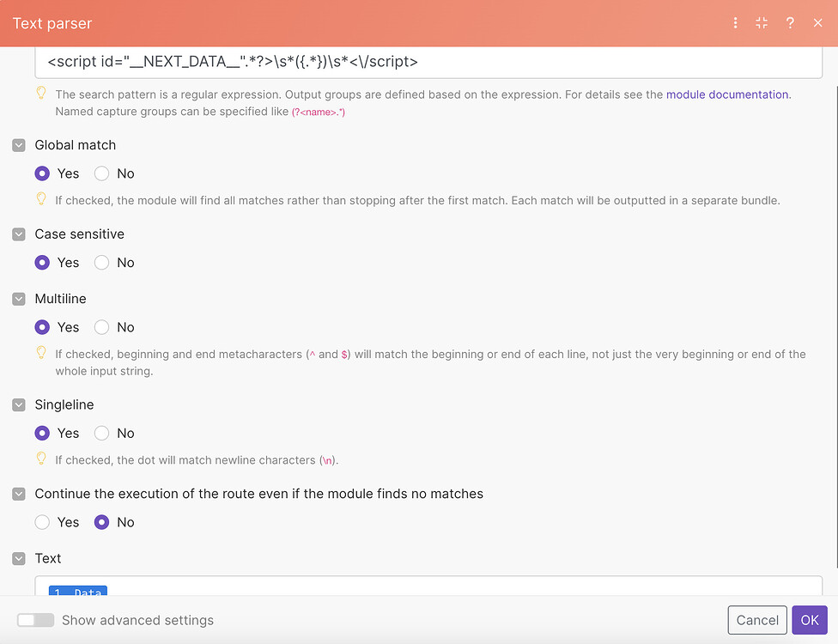The height and width of the screenshot is (644, 838).
Task: Collapse the Singleline section
Action: 18,404
